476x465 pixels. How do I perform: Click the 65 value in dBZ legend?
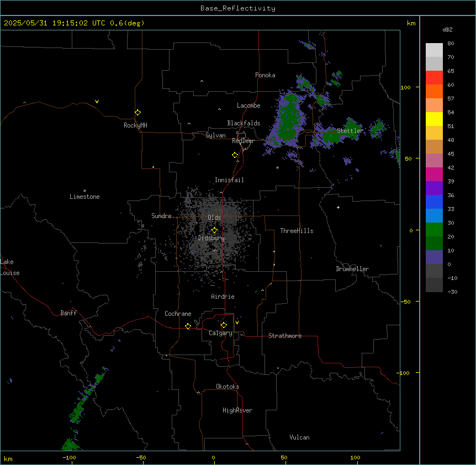[451, 71]
